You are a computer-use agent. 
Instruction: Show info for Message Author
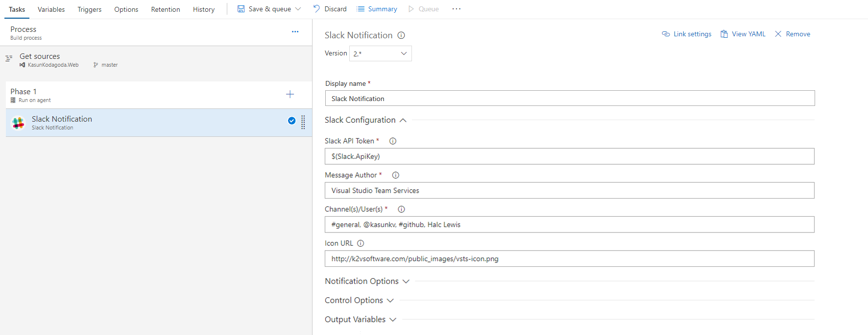pos(396,175)
